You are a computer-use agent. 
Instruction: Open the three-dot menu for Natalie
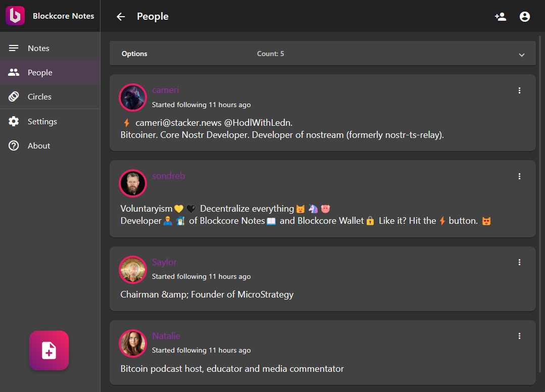coord(519,336)
